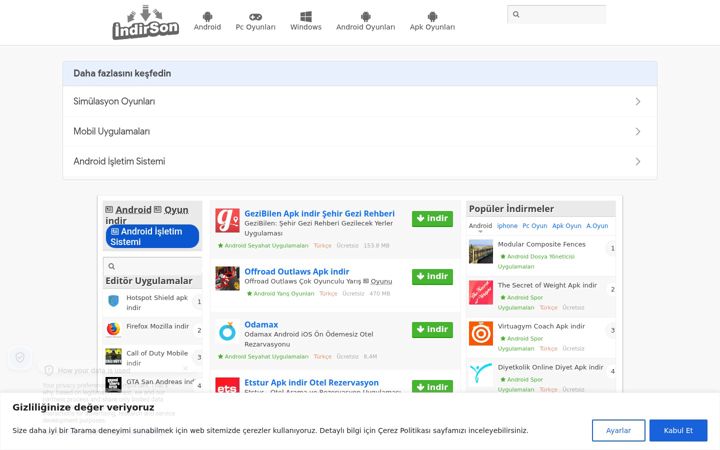Click the sidebar search magnifier icon
The image size is (720, 450).
[112, 266]
